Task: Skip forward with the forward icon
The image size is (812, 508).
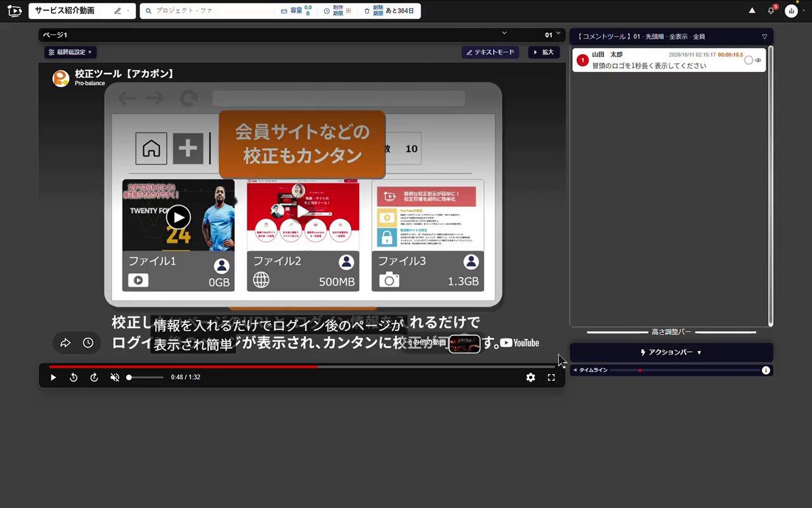Action: 94,377
